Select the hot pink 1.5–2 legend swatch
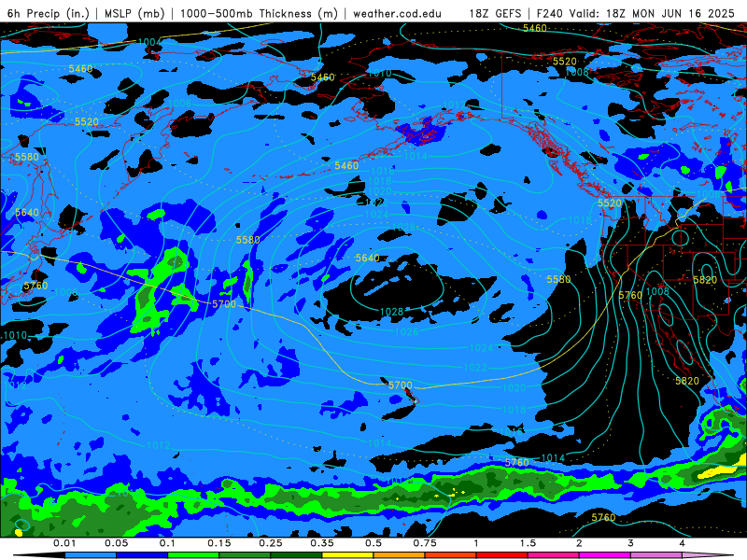Viewport: 747px width, 560px height. (554, 555)
